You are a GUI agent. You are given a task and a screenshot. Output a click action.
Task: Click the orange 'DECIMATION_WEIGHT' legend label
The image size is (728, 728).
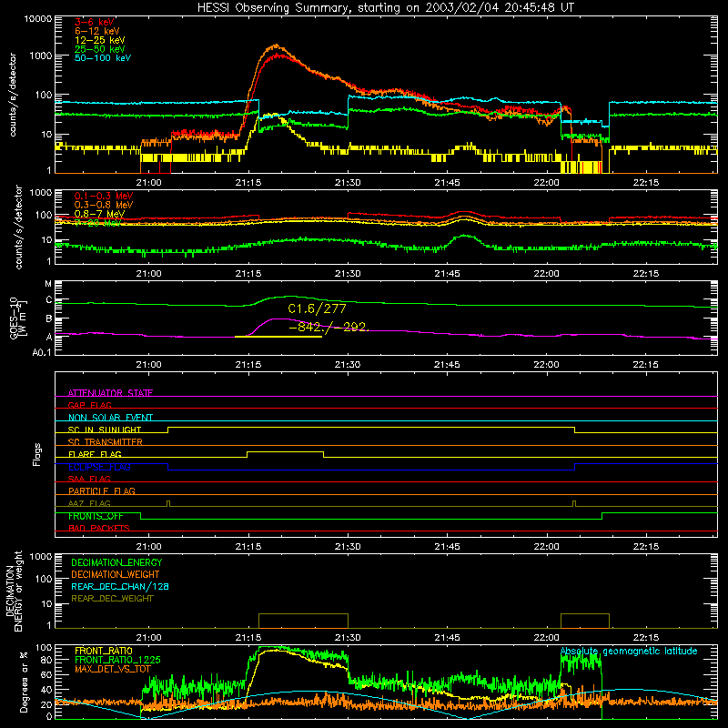click(116, 575)
